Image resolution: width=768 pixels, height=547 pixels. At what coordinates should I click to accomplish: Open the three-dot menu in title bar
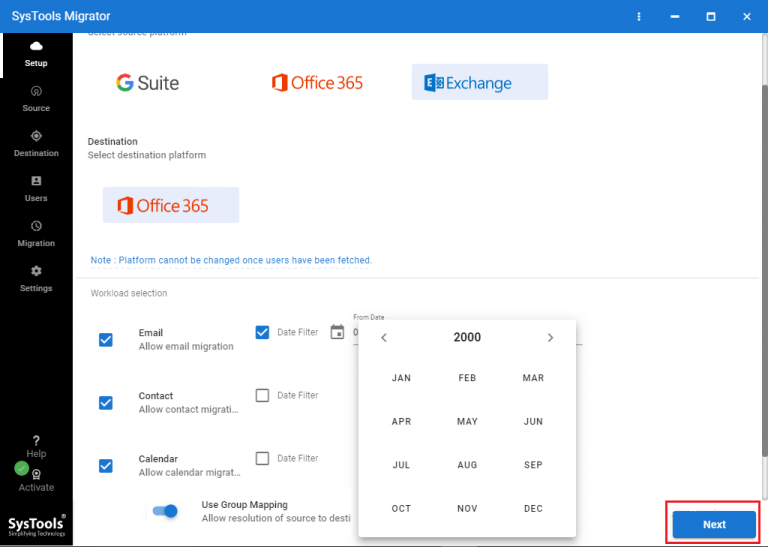(x=639, y=16)
